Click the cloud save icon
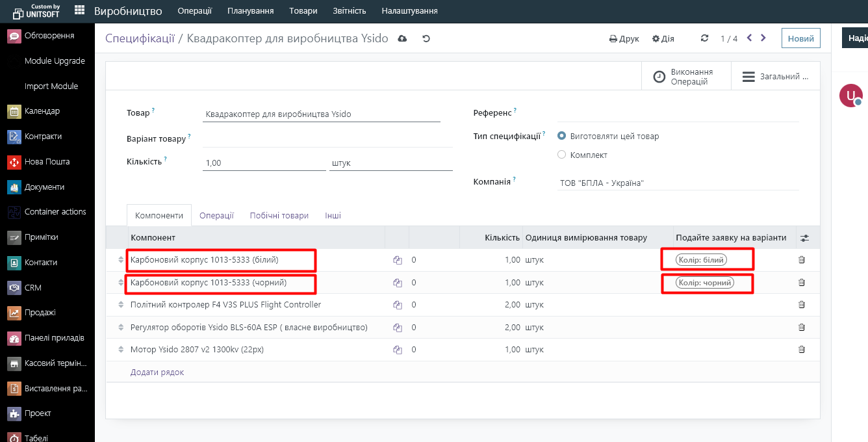Screen dimensions: 868x442 (402, 39)
